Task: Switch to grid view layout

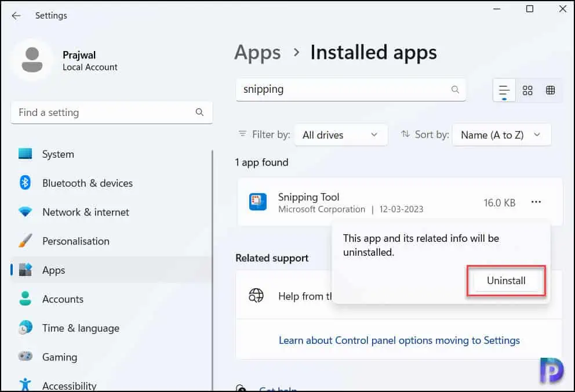Action: pos(527,90)
